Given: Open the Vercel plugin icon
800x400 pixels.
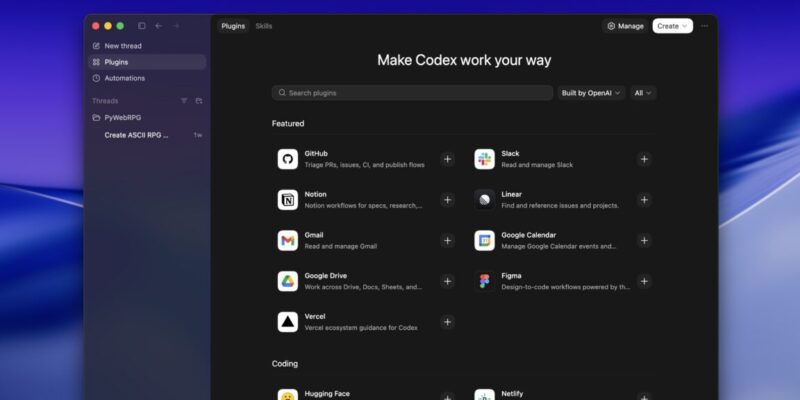Looking at the screenshot, I should click(288, 322).
